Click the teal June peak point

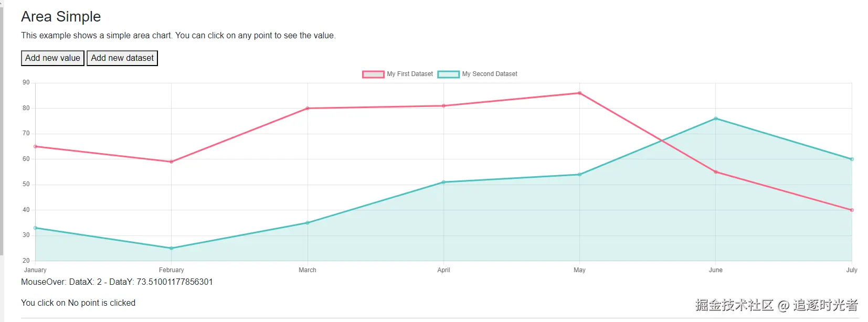pos(716,119)
